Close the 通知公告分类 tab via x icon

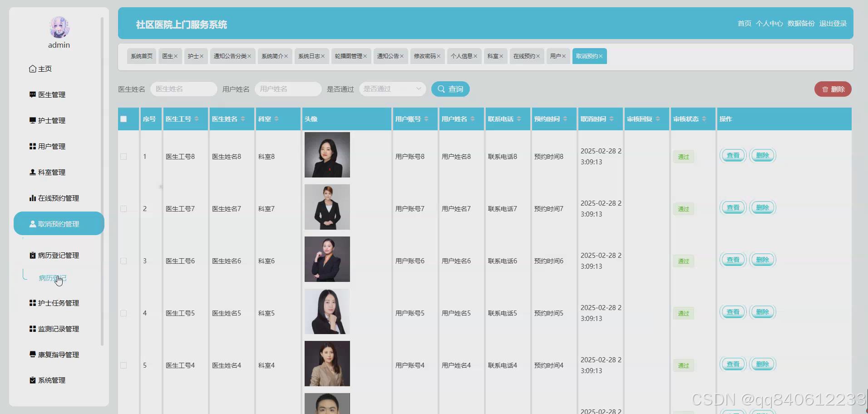[249, 56]
